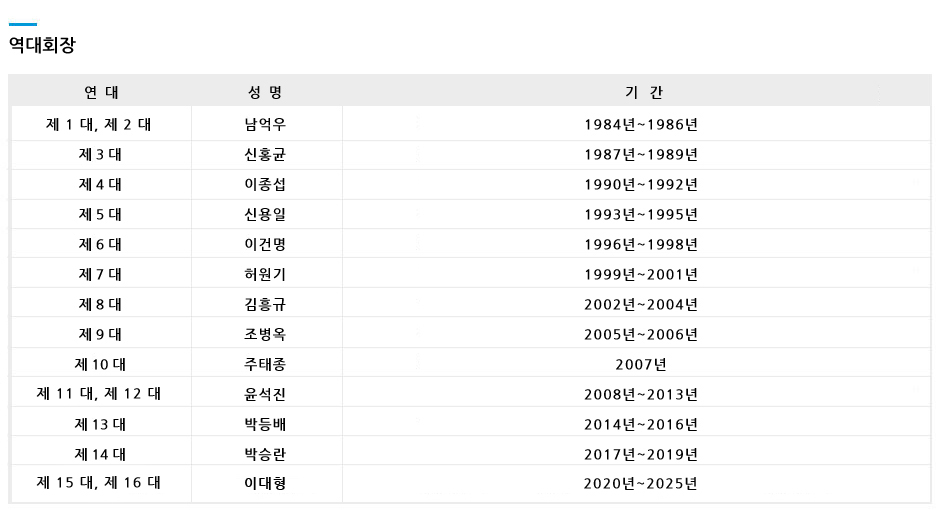Select the name 이종섭
949x511 pixels.
(x=266, y=185)
